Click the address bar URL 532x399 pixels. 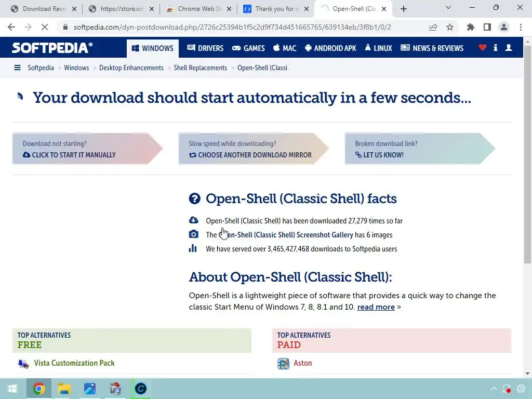232,27
